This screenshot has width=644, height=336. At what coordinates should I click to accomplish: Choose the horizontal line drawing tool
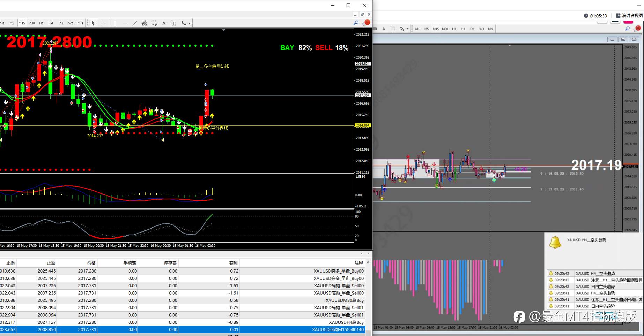click(x=125, y=23)
